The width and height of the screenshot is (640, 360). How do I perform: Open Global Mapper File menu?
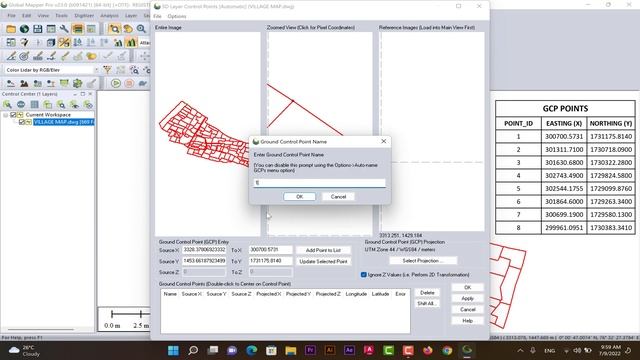(x=11, y=16)
